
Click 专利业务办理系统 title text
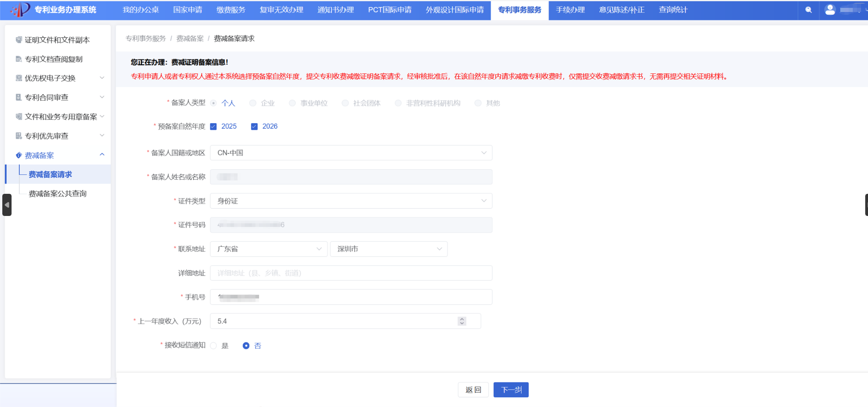tap(66, 10)
